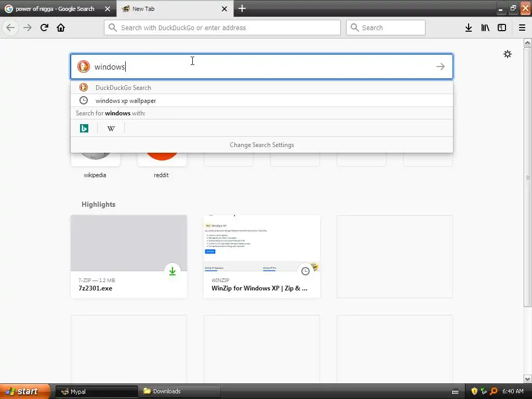Open Change Search Settings
The height and width of the screenshot is (399, 532).
pos(262,145)
